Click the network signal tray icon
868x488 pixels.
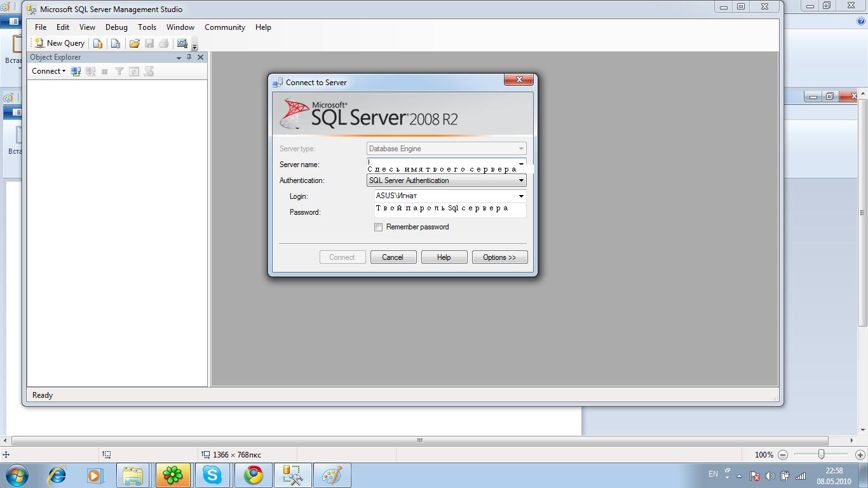coord(801,476)
